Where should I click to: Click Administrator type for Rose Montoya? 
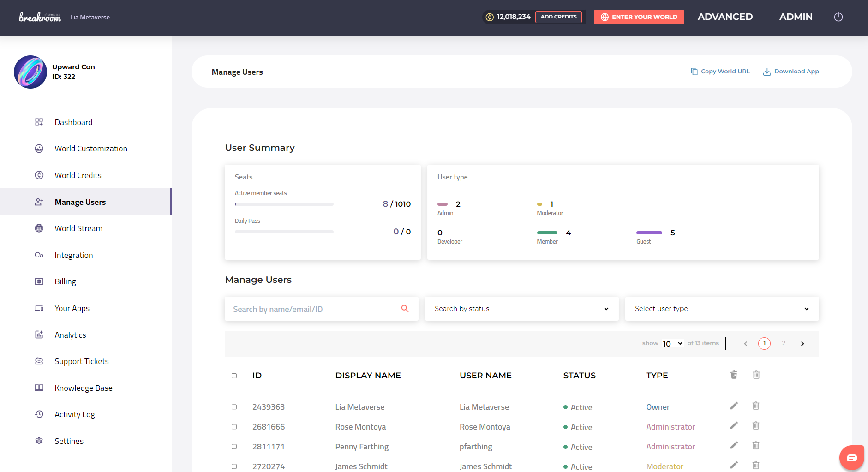tap(670, 427)
